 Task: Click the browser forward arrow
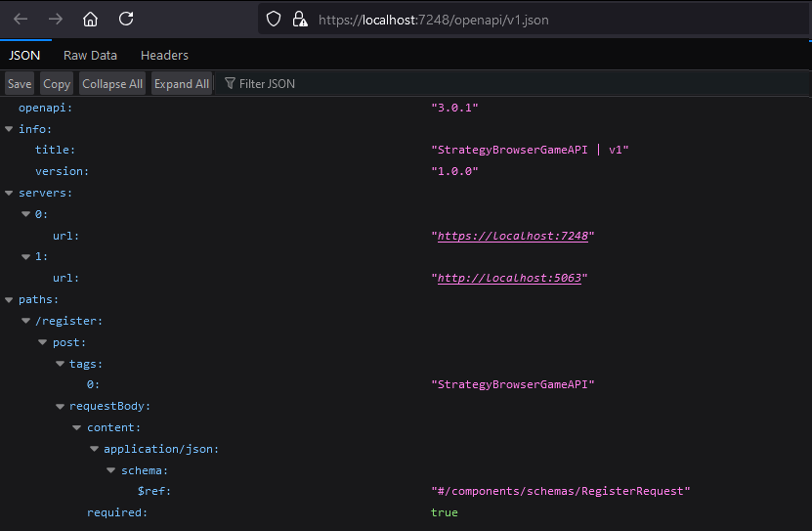pyautogui.click(x=56, y=20)
